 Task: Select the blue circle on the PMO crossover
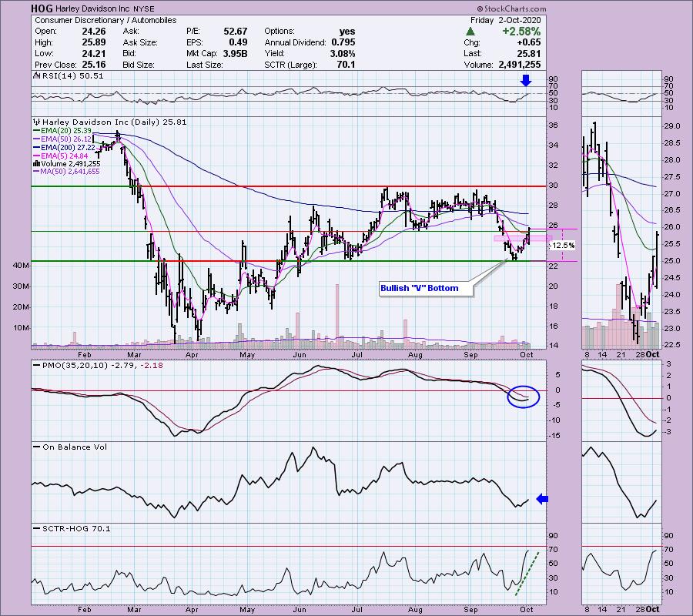pyautogui.click(x=524, y=396)
